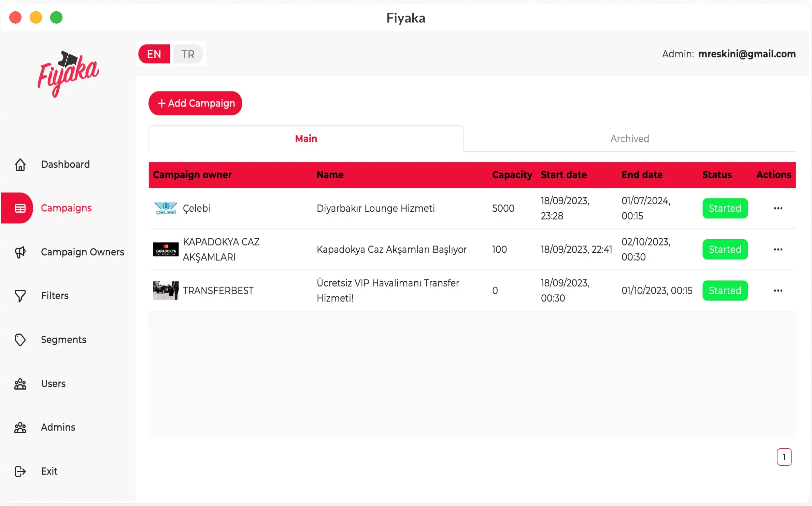Open actions menu for Kapadokya Caz campaign
The width and height of the screenshot is (812, 506).
coord(778,250)
